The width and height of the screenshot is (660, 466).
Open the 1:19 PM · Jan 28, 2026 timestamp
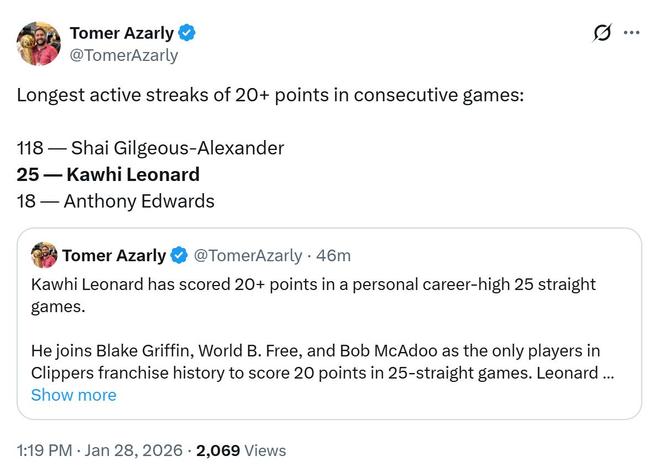[x=100, y=450]
